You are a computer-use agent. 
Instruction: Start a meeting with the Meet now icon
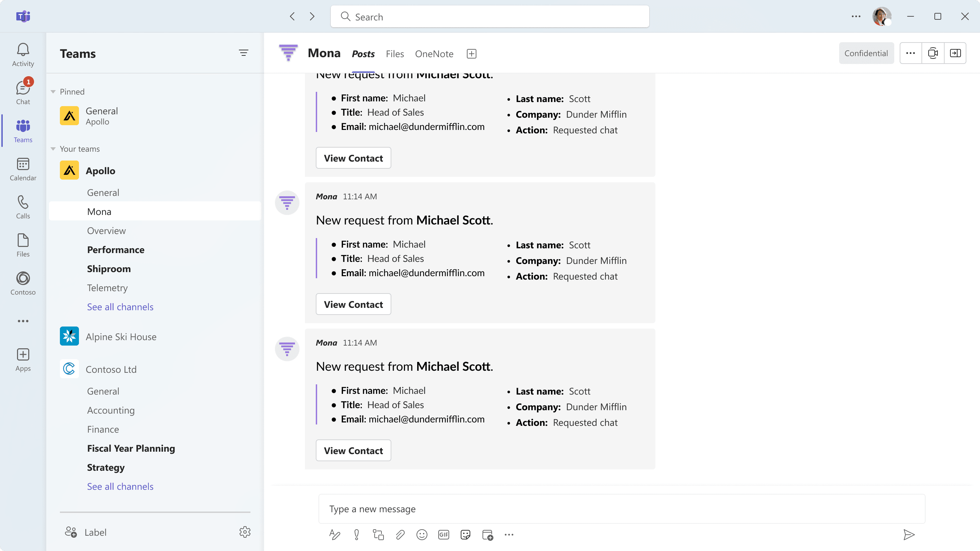click(933, 53)
